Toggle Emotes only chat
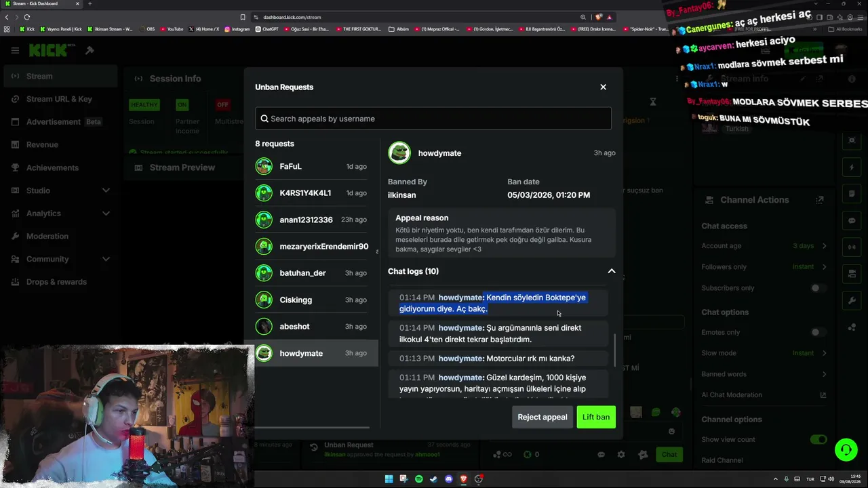Screen dimensions: 868x488 [818, 332]
